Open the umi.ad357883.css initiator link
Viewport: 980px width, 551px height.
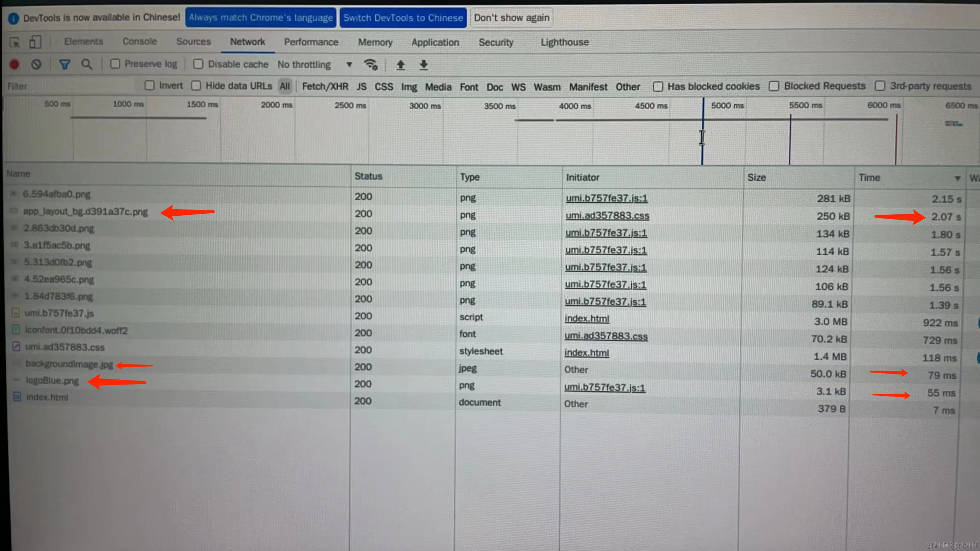click(607, 216)
